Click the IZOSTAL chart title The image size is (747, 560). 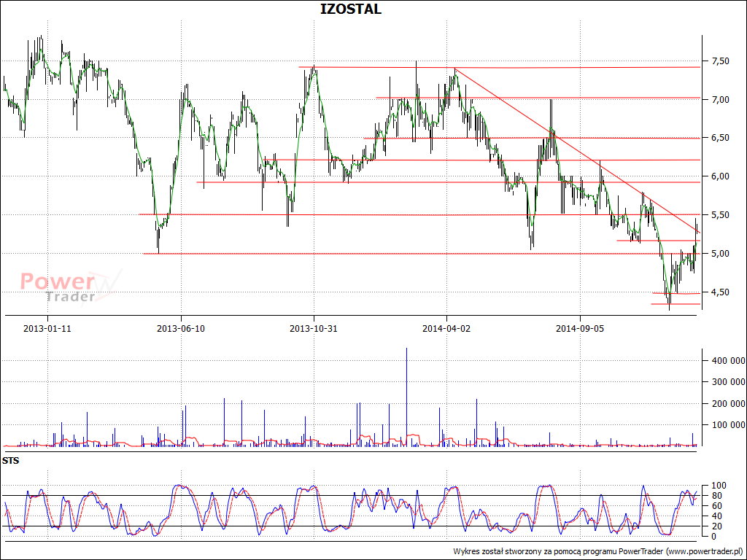pos(351,9)
